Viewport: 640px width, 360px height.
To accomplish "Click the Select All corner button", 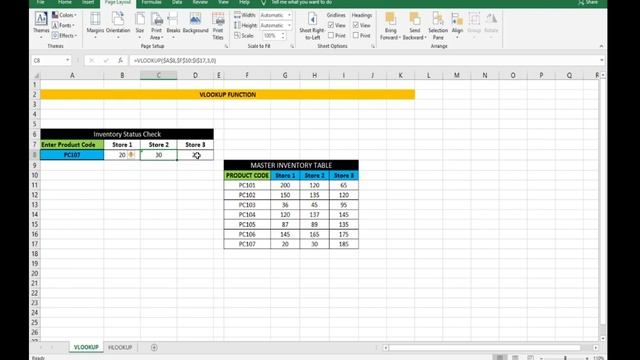I will point(36,76).
